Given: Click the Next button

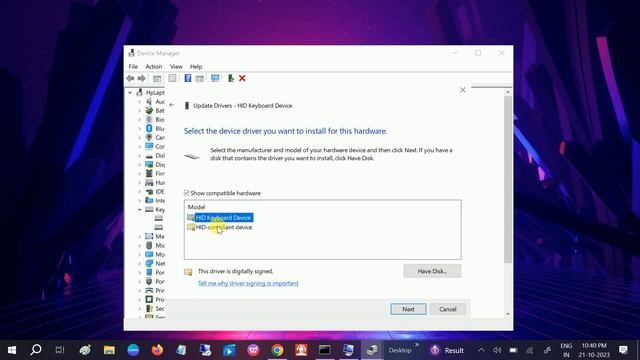Looking at the screenshot, I should 408,309.
